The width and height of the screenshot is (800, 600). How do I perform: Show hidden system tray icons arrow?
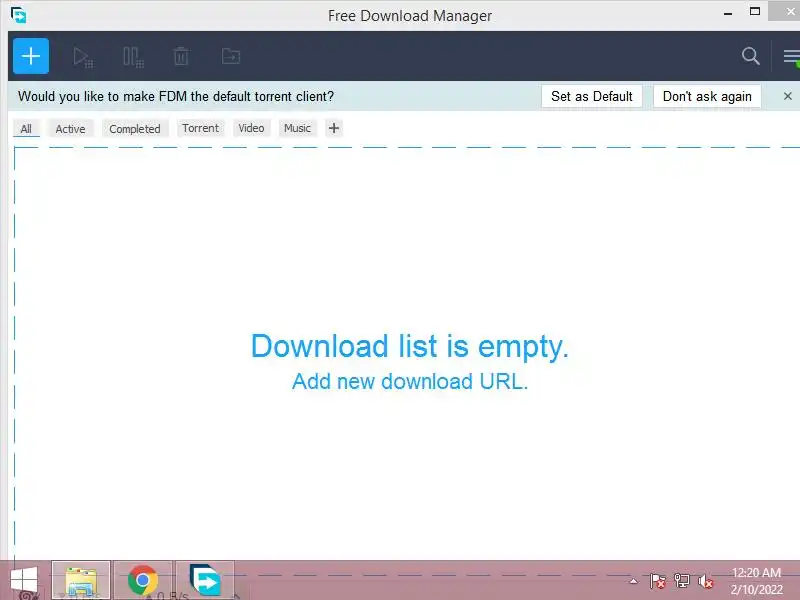tap(633, 581)
